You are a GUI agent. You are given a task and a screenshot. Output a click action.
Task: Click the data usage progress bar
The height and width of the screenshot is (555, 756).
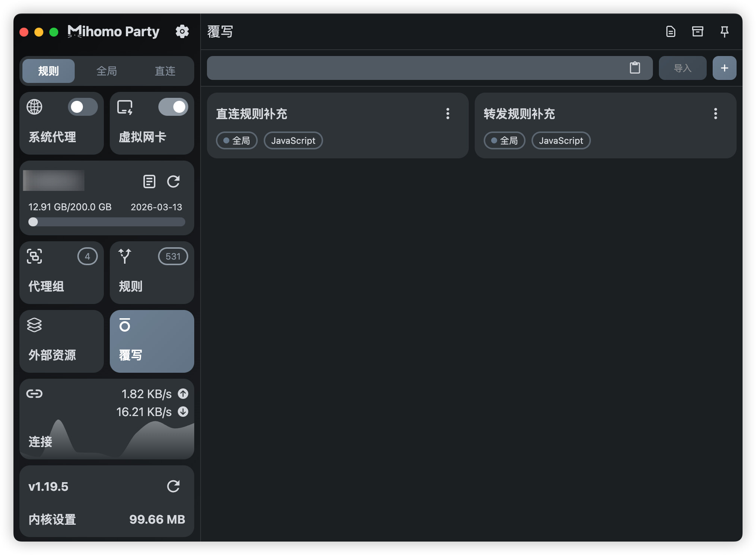[107, 222]
